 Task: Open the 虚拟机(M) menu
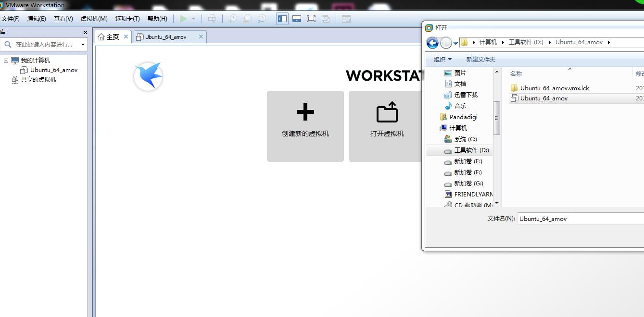point(94,19)
